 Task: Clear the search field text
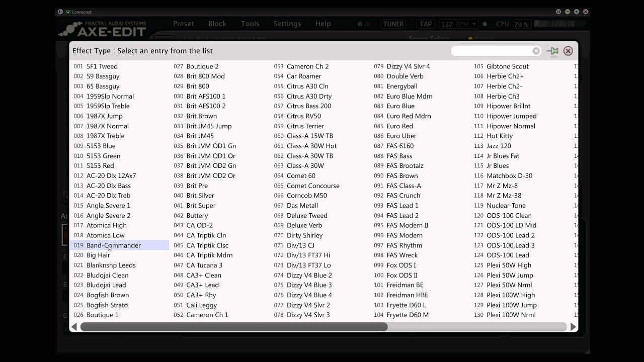(536, 51)
